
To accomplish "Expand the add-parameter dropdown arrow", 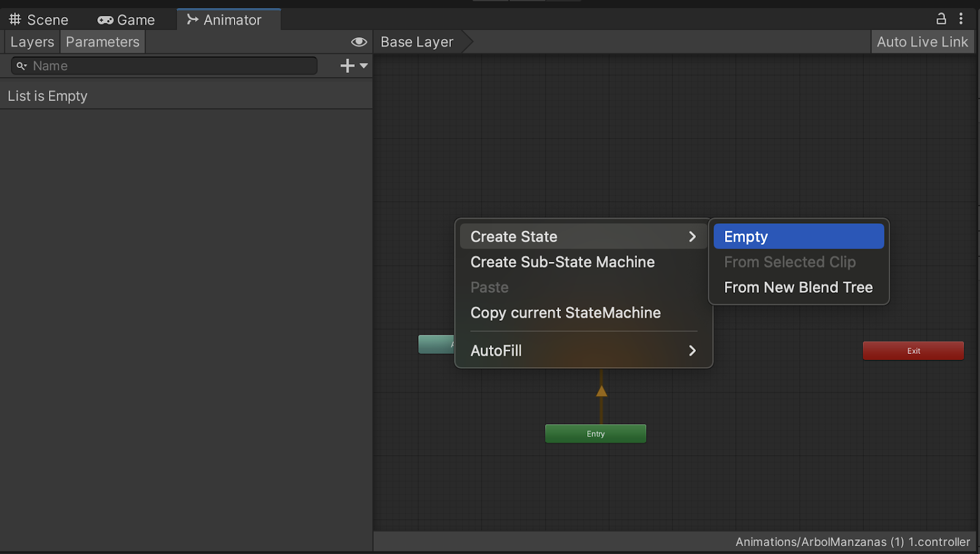I will [364, 66].
